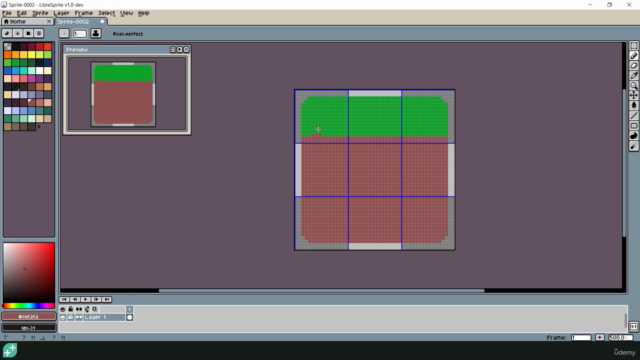
Task: Open the File menu
Action: (7, 13)
